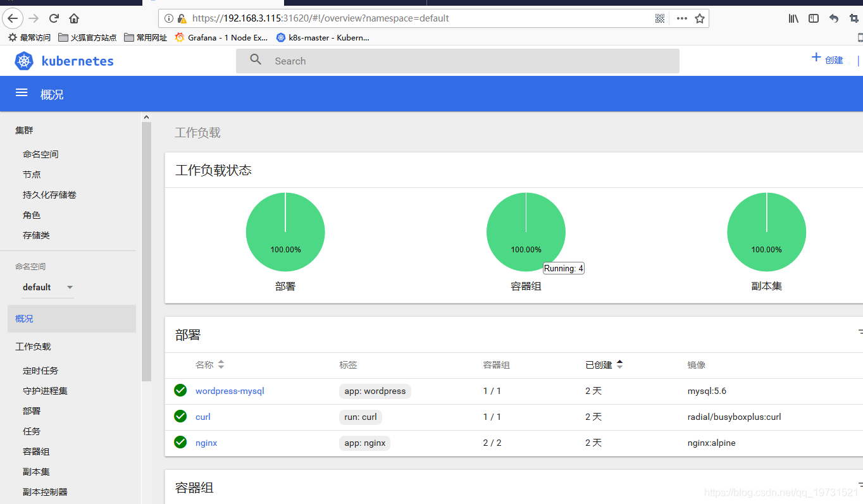
Task: Go to 容器组 in sidebar
Action: point(36,452)
